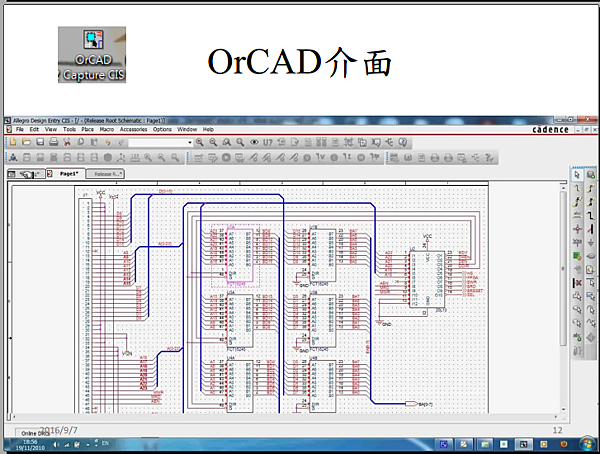Open the part selector combo box dropdown
This screenshot has height=454, width=600.
pos(190,143)
